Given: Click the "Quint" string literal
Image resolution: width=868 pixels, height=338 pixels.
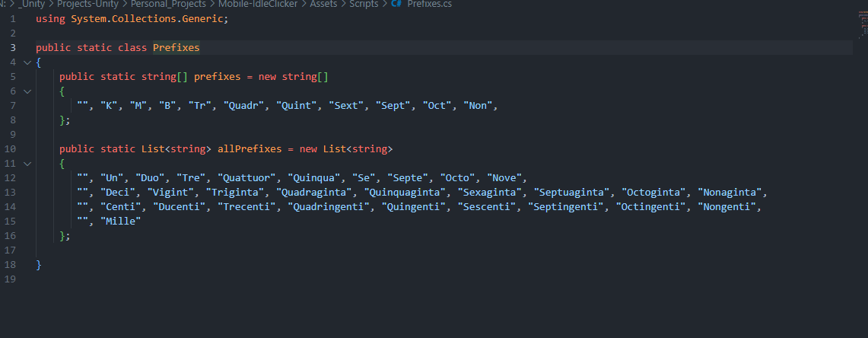Looking at the screenshot, I should point(296,106).
